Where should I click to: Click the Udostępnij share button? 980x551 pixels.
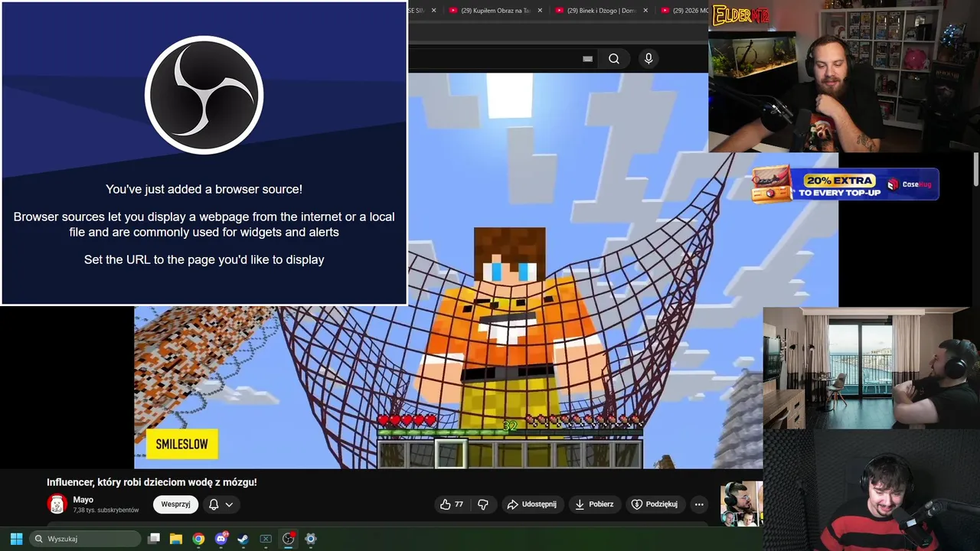point(533,504)
